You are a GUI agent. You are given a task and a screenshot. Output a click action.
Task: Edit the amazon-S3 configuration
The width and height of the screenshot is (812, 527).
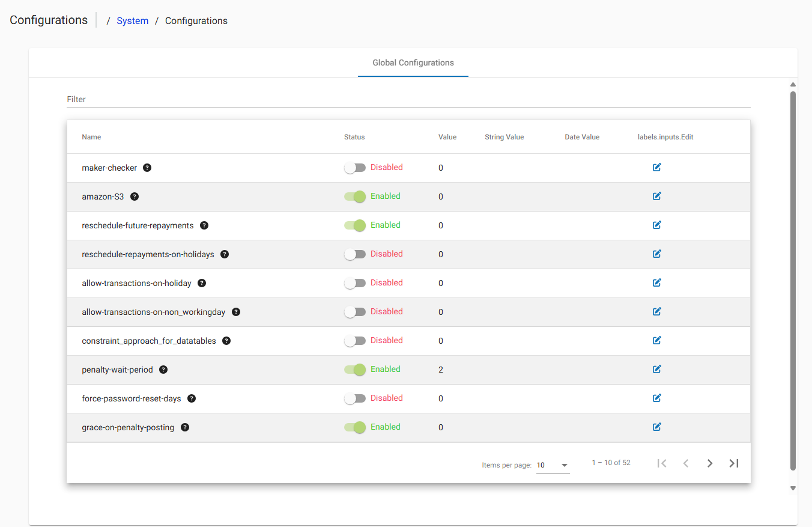656,196
